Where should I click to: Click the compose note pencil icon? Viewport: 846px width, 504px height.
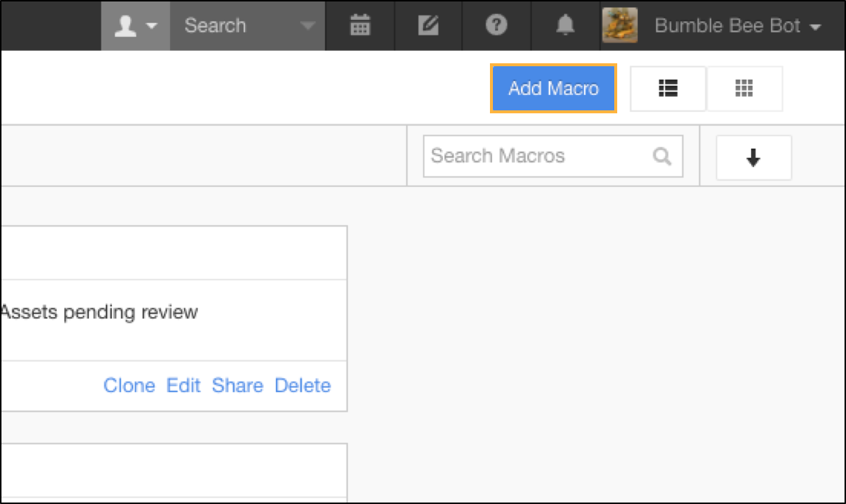428,25
